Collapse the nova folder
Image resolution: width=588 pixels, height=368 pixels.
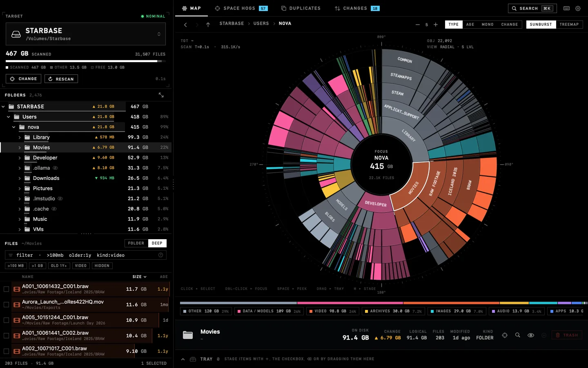tap(14, 127)
